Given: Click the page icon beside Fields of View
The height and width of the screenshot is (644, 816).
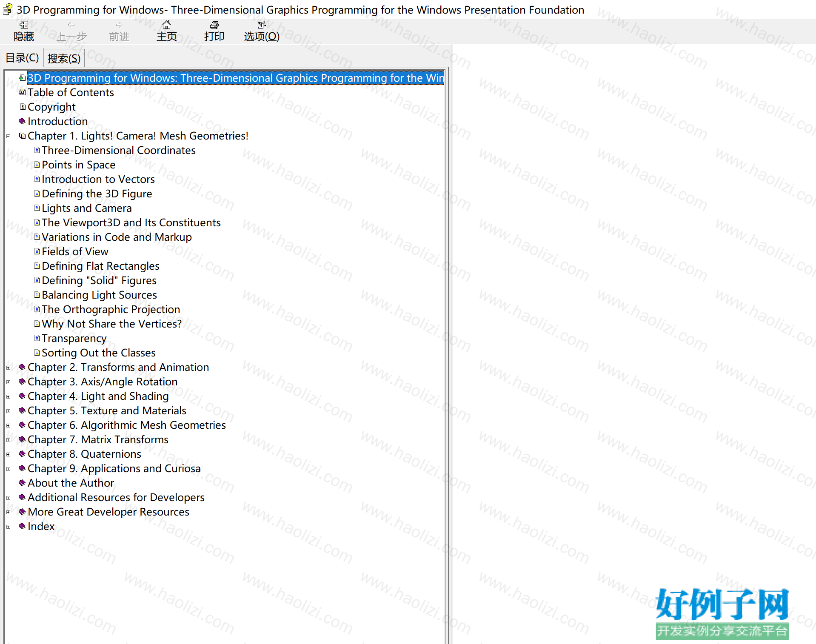Looking at the screenshot, I should click(x=37, y=251).
